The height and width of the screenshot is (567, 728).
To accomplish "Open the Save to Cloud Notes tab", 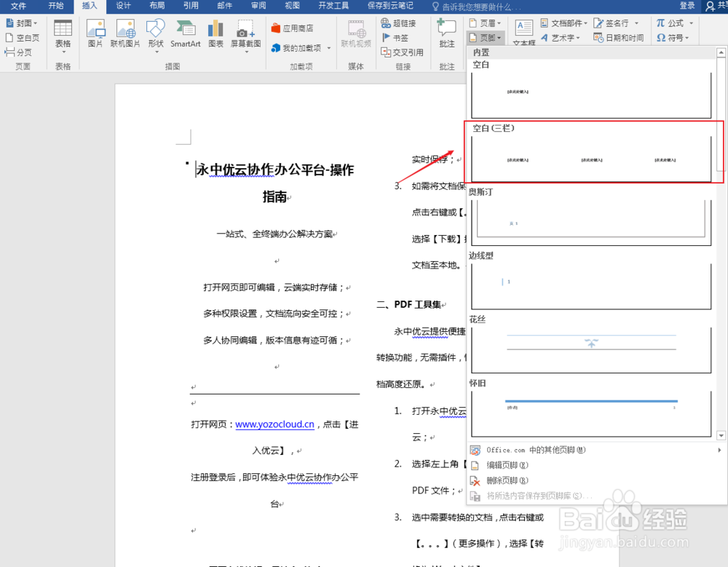I will (390, 6).
